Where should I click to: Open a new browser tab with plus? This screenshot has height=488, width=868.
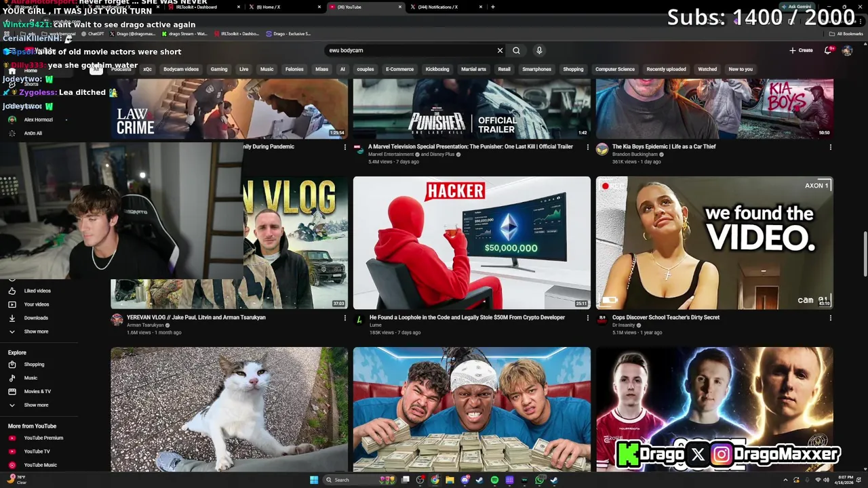coord(492,7)
